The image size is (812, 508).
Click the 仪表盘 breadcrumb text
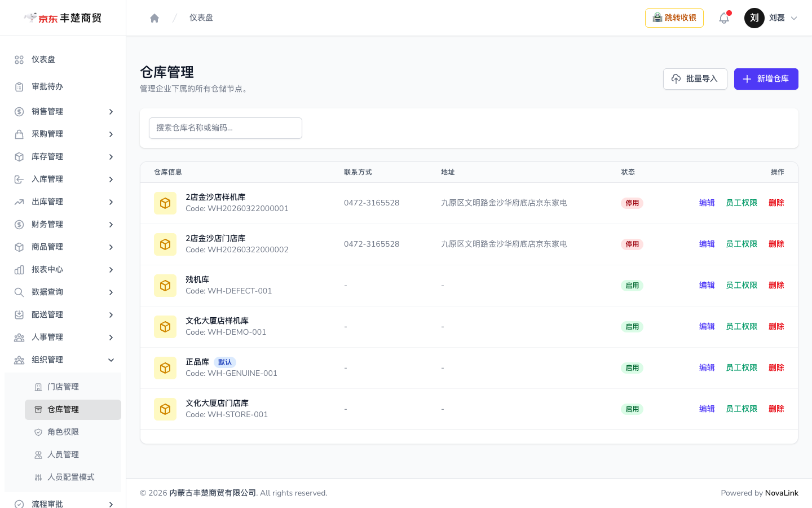tap(201, 18)
